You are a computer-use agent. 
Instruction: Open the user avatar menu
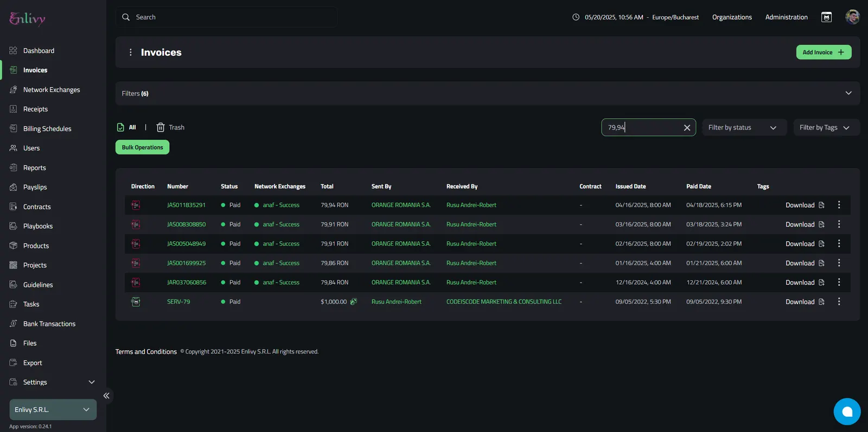point(852,17)
